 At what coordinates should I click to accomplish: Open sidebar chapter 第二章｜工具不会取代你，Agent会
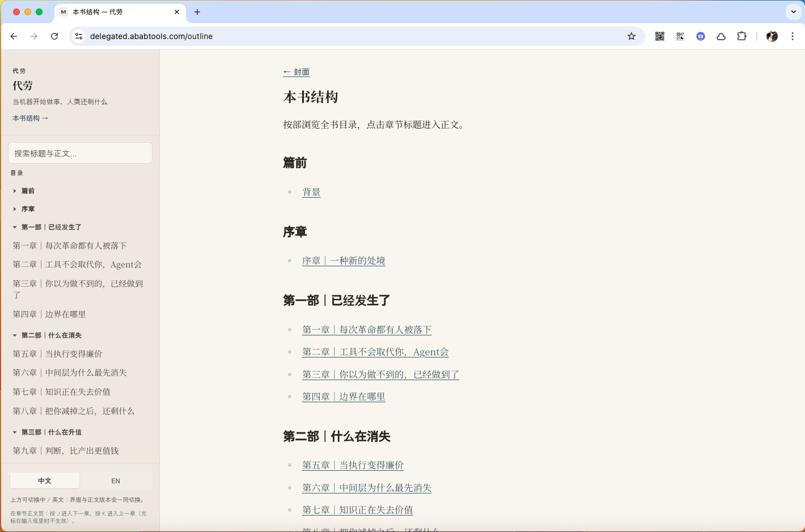pyautogui.click(x=77, y=265)
